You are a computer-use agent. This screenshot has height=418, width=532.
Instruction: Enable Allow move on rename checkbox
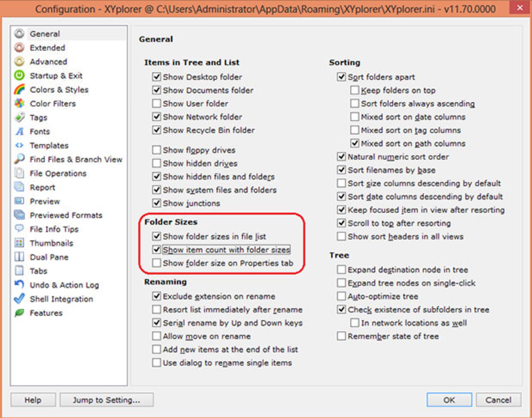point(157,336)
